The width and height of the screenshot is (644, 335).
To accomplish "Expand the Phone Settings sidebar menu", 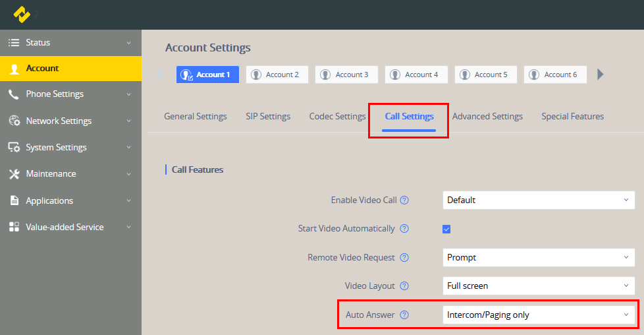I will [x=70, y=94].
